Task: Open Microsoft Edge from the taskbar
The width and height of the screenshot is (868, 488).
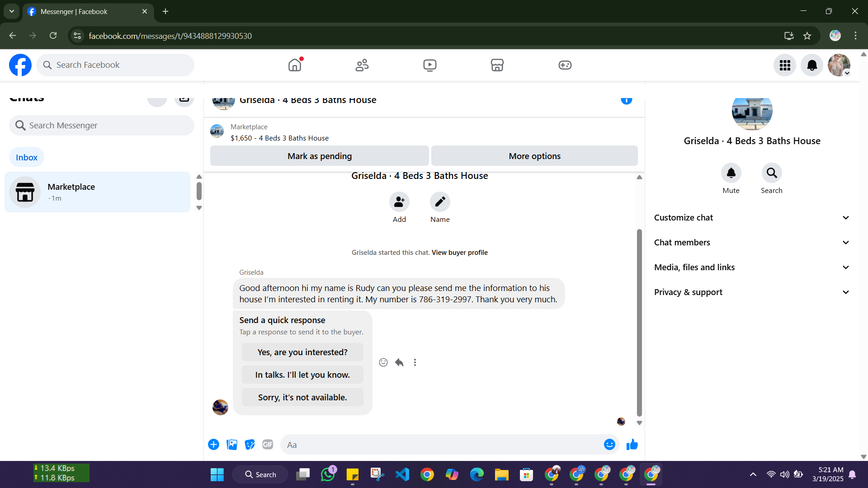Action: click(x=477, y=474)
